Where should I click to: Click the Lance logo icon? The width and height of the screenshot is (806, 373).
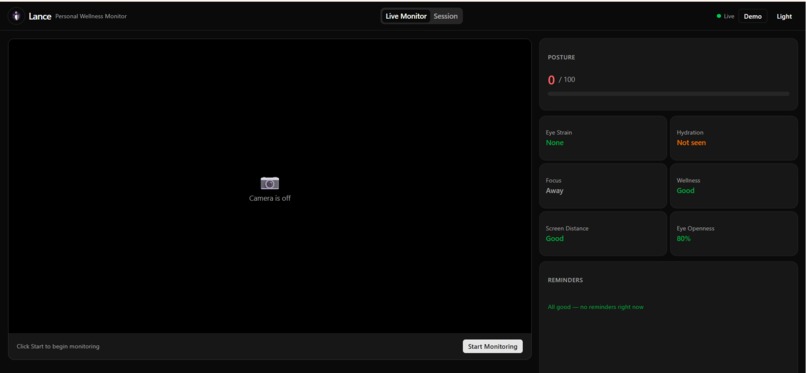16,16
